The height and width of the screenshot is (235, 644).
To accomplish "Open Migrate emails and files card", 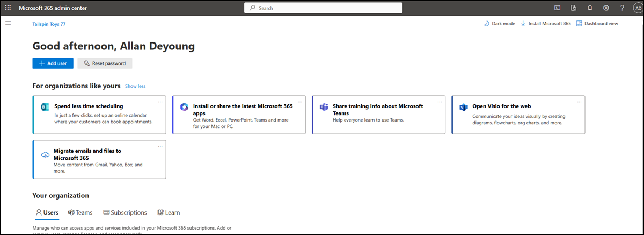I will [x=99, y=159].
